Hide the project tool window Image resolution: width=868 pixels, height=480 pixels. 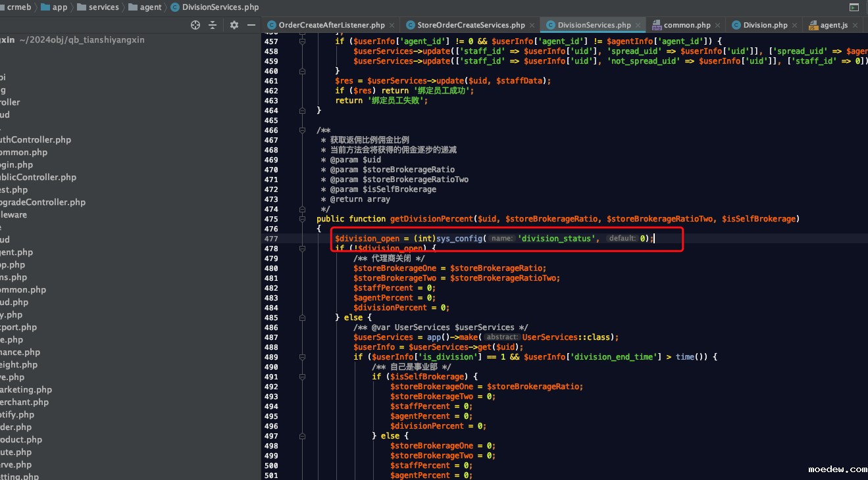point(251,25)
